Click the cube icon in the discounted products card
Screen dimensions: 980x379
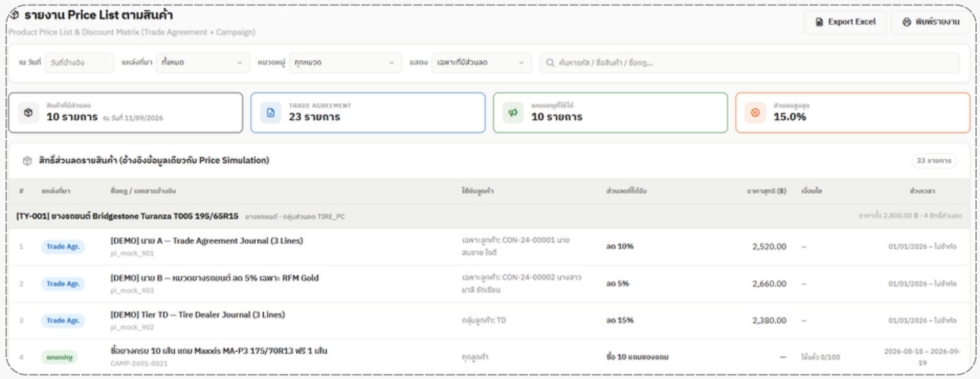click(28, 112)
